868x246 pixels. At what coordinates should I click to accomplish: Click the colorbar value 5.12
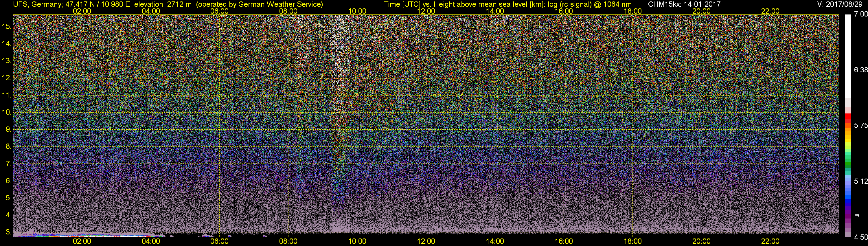(x=861, y=181)
